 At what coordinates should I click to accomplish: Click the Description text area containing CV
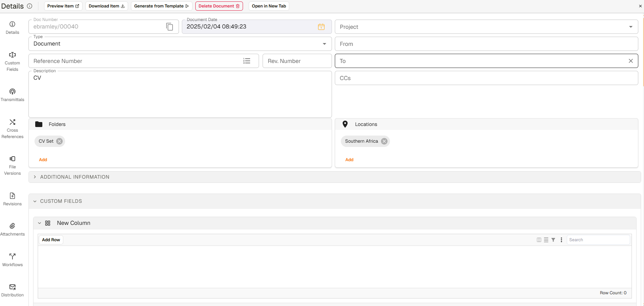[x=180, y=94]
